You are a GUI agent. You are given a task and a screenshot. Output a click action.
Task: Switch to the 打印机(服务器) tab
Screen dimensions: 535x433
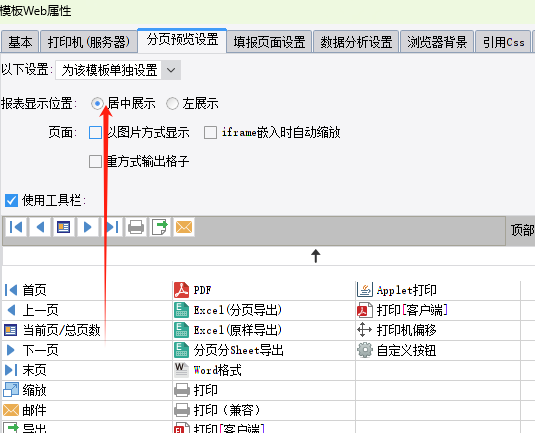[89, 42]
